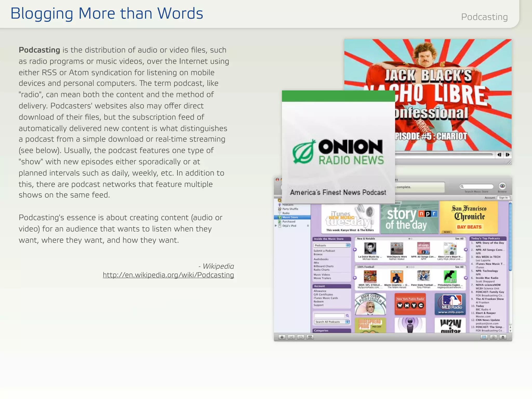Open the Music Videos link
Screen dimensions: 532x399
(x=322, y=275)
